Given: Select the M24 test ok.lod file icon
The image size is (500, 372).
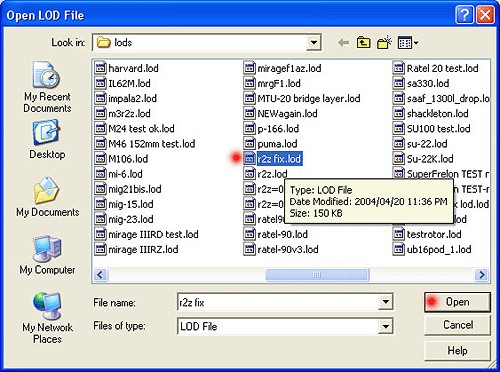Looking at the screenshot, I should click(x=100, y=128).
